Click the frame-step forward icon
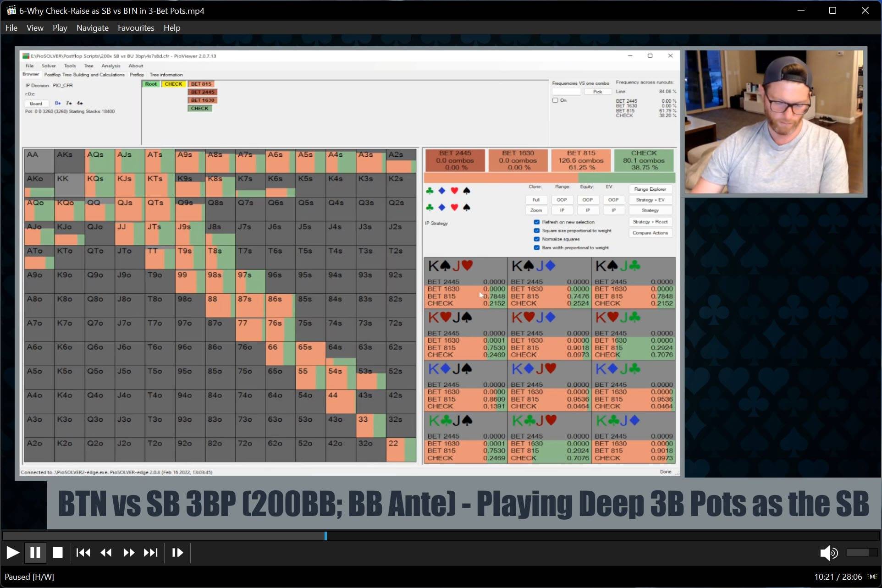 [177, 553]
